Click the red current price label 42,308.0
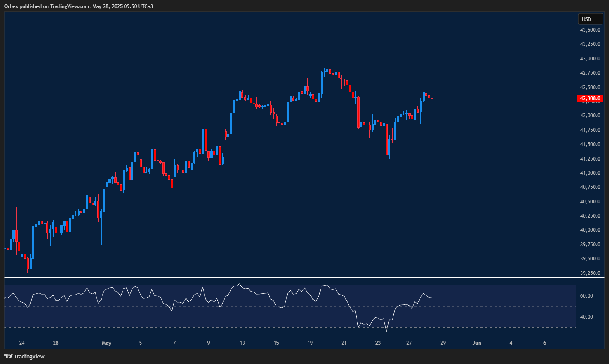The image size is (609, 364). pyautogui.click(x=590, y=98)
